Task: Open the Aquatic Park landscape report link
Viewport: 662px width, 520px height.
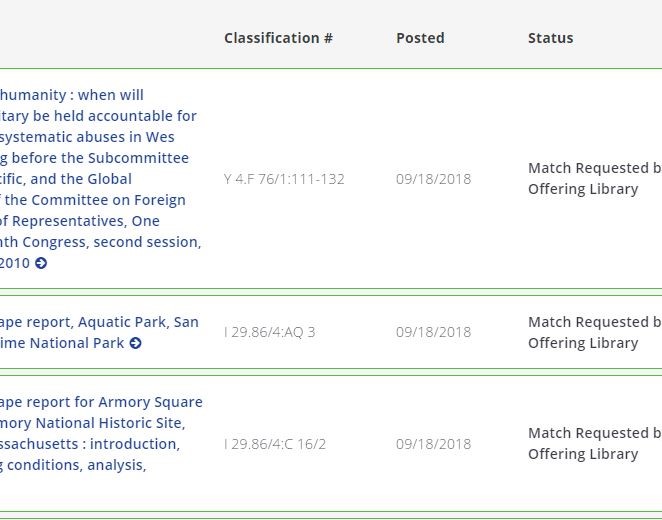Action: [x=99, y=332]
